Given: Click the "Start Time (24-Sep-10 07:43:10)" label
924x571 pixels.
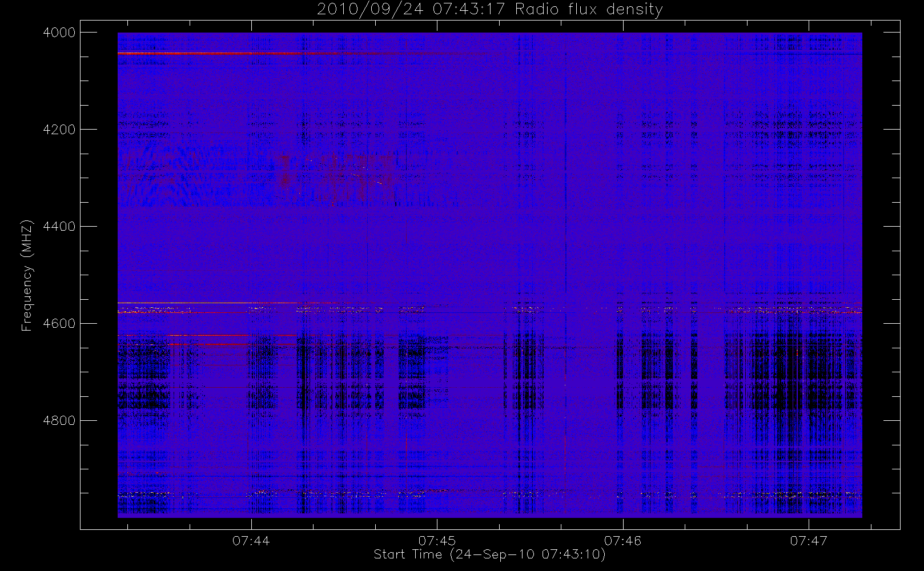Looking at the screenshot, I should [x=489, y=554].
